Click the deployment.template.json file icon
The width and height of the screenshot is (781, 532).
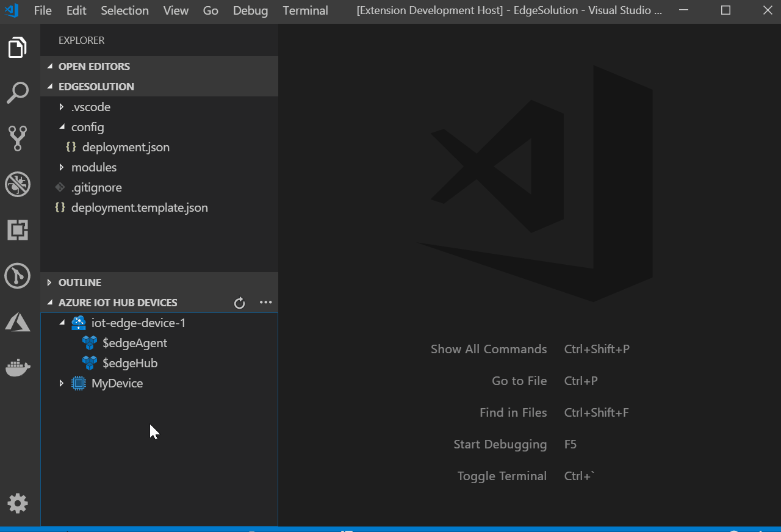[x=60, y=207]
